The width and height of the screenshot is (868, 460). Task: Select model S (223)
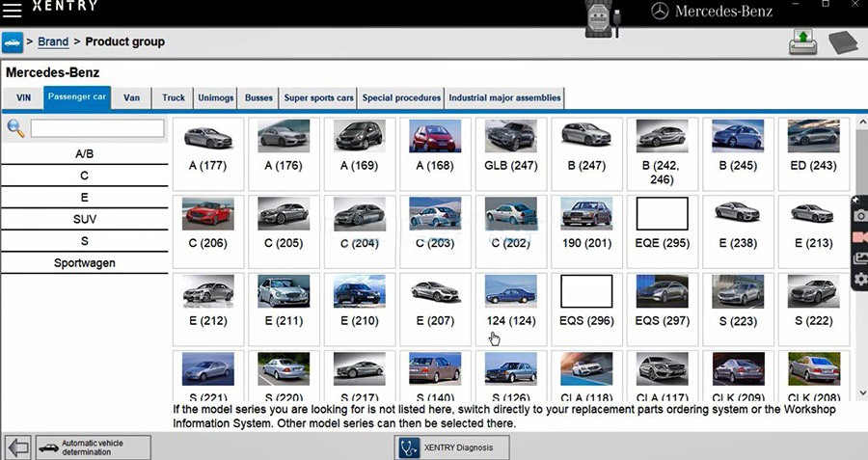pos(738,309)
